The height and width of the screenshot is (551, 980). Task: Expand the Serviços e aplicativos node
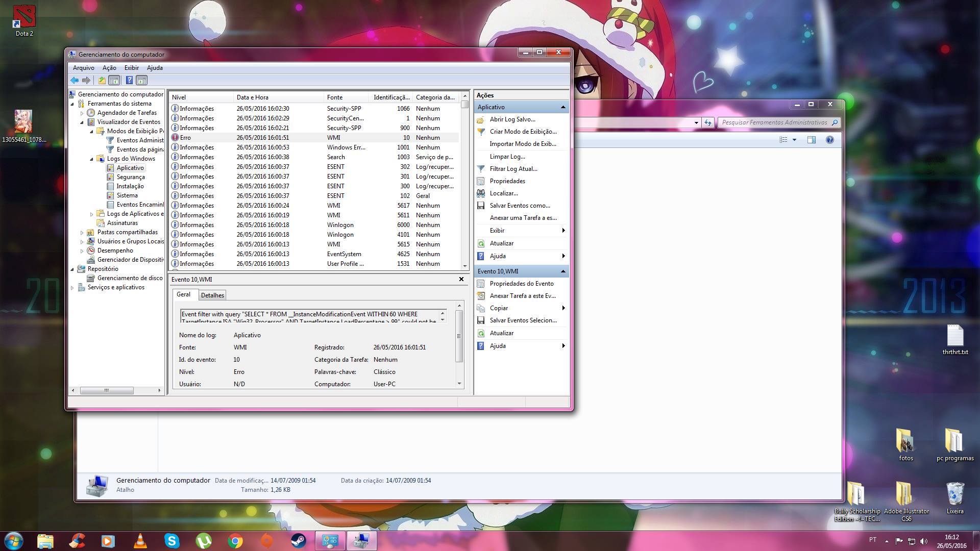point(72,287)
